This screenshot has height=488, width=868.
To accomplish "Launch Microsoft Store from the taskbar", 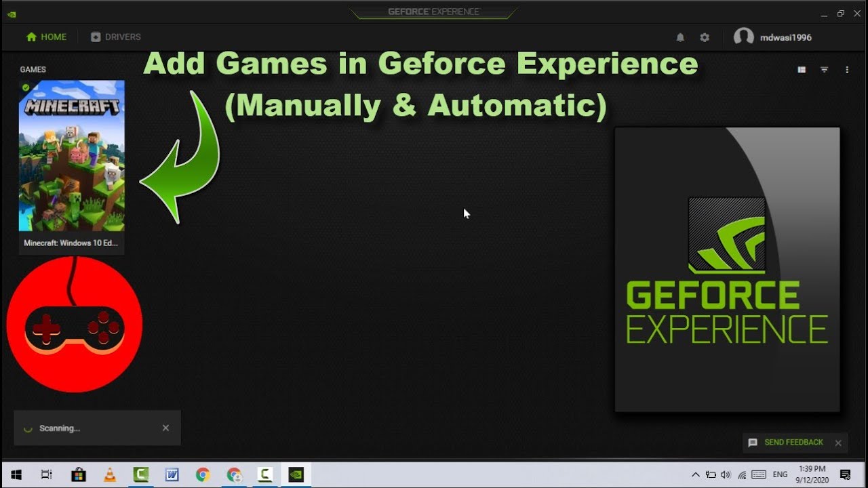I will point(78,474).
